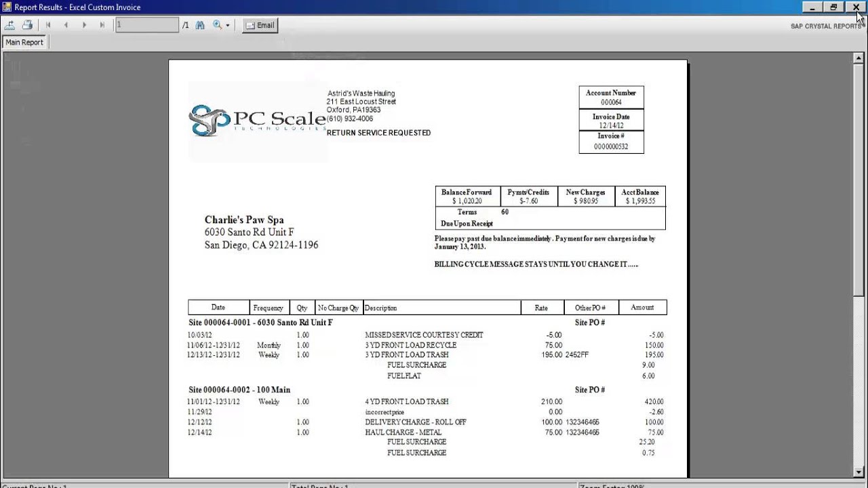This screenshot has height=488, width=868.
Task: Click the "Other PO #" column header
Action: [x=590, y=308]
